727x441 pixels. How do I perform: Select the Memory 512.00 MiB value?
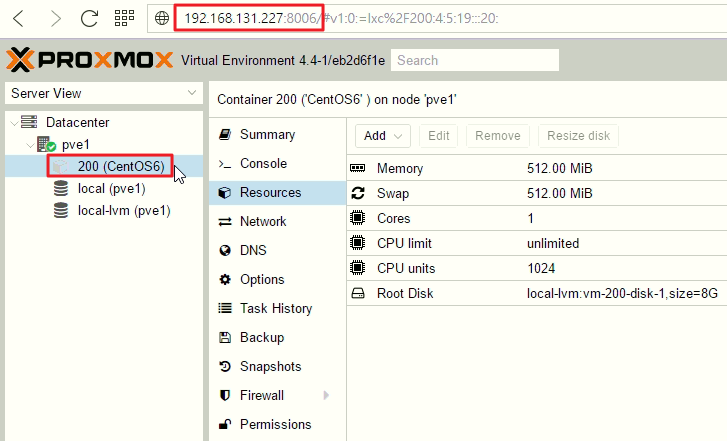[560, 168]
